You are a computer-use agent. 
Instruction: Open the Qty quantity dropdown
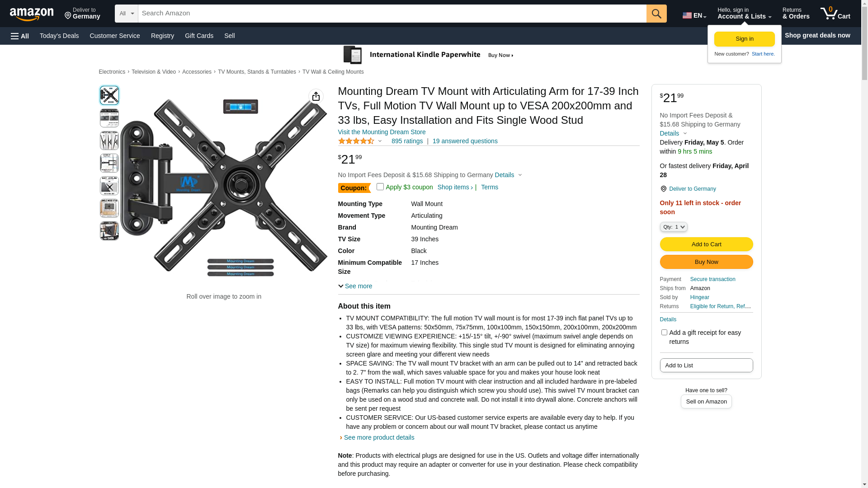[673, 227]
